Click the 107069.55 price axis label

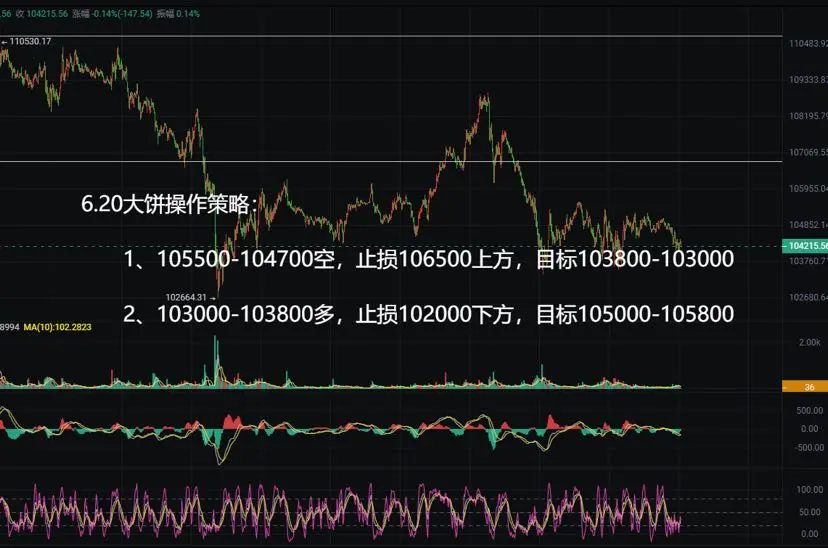pos(808,153)
